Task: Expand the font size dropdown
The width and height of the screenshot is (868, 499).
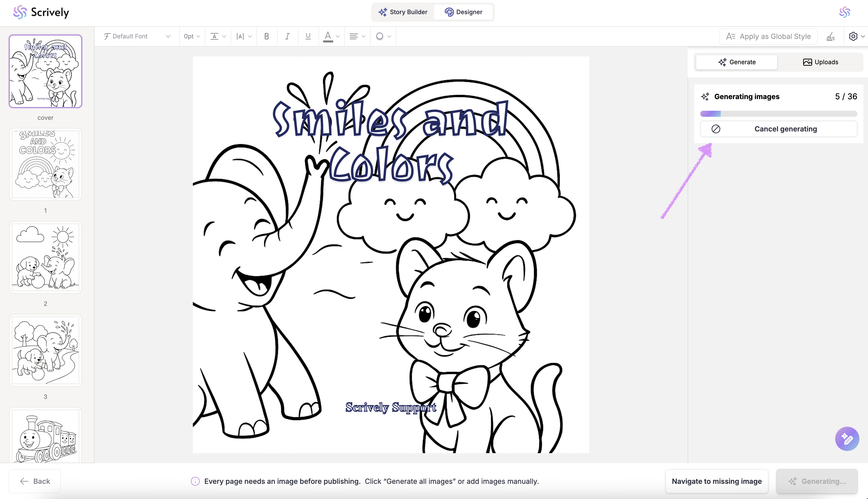Action: coord(192,36)
